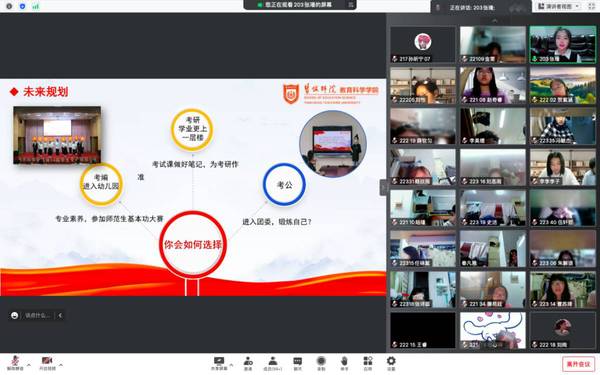Expand audio options arrow beside microphone
Viewport: 600px width, 375px height.
[29, 365]
